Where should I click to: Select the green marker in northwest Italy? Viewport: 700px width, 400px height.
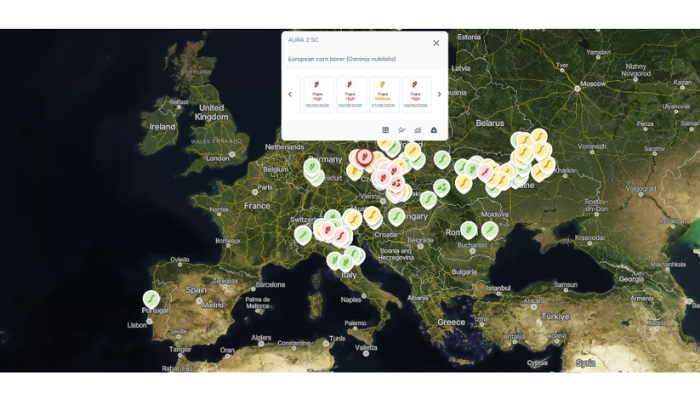tap(303, 235)
